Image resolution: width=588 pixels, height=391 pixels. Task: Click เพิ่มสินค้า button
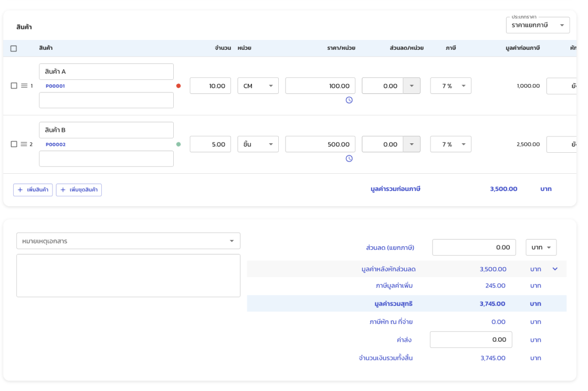point(33,189)
